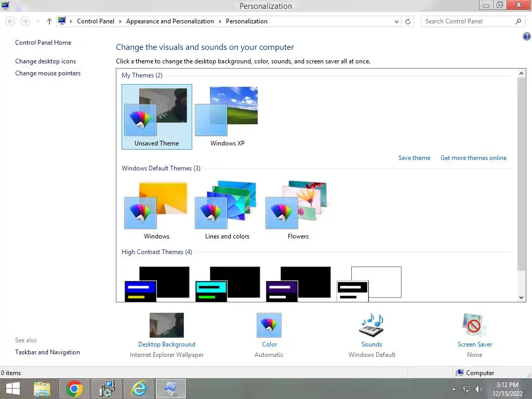Screen dimensions: 532x399
Task: Choose the purple-titled high contrast theme
Action: pos(298,284)
